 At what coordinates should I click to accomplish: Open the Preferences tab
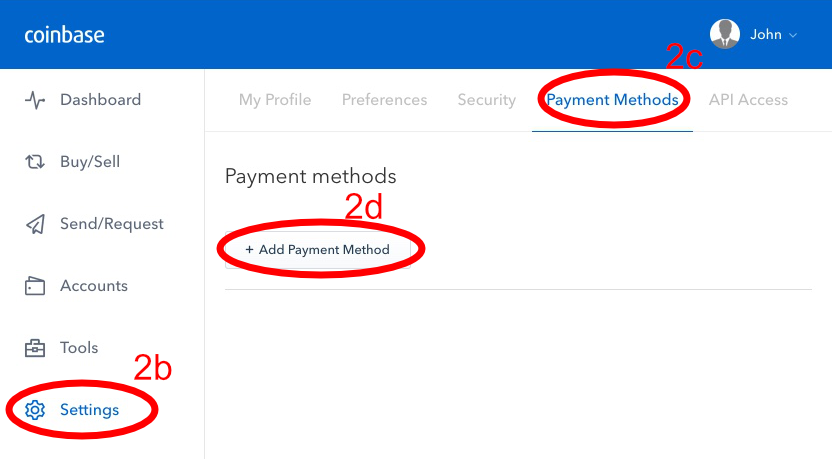pos(384,100)
